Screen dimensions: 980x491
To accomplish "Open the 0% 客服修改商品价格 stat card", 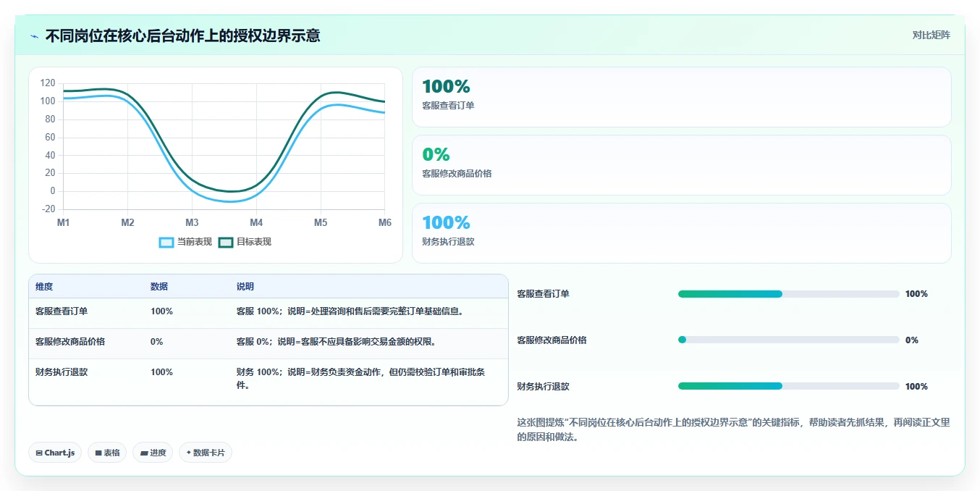I will click(x=681, y=165).
